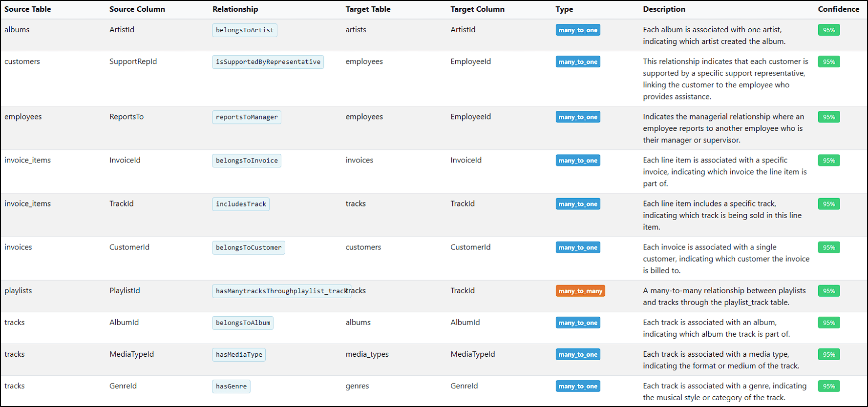Click the belongsToArtist relationship tag
This screenshot has height=407, width=868.
pos(245,30)
